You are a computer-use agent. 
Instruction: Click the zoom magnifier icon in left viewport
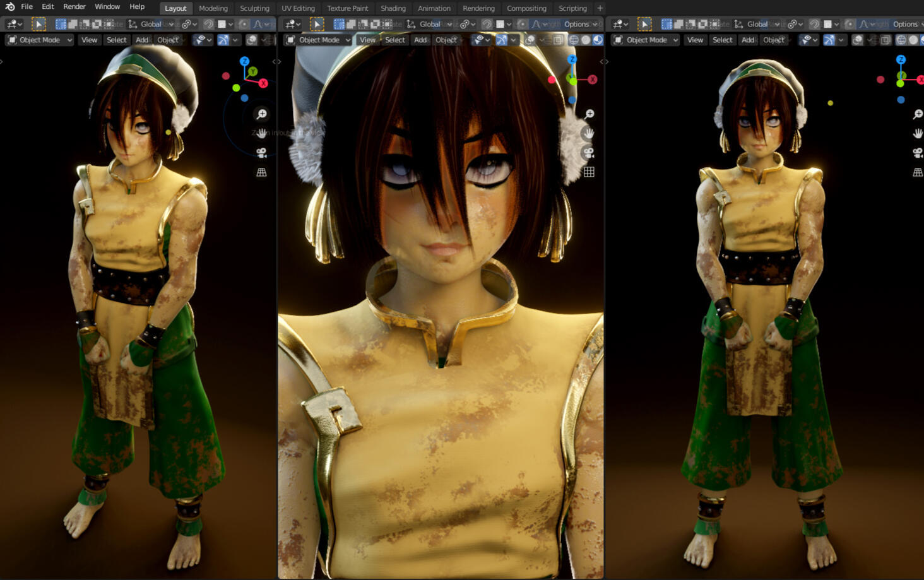tap(261, 114)
